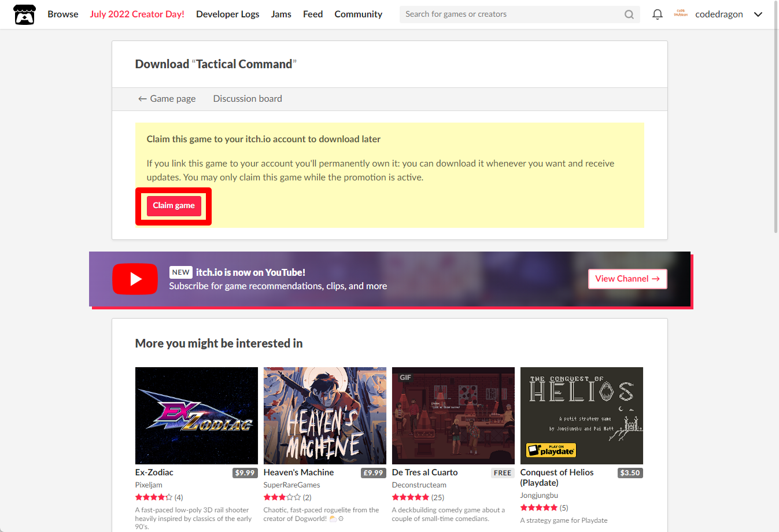Open the Ex-Zodiac game thumbnail
The image size is (779, 532).
click(197, 416)
